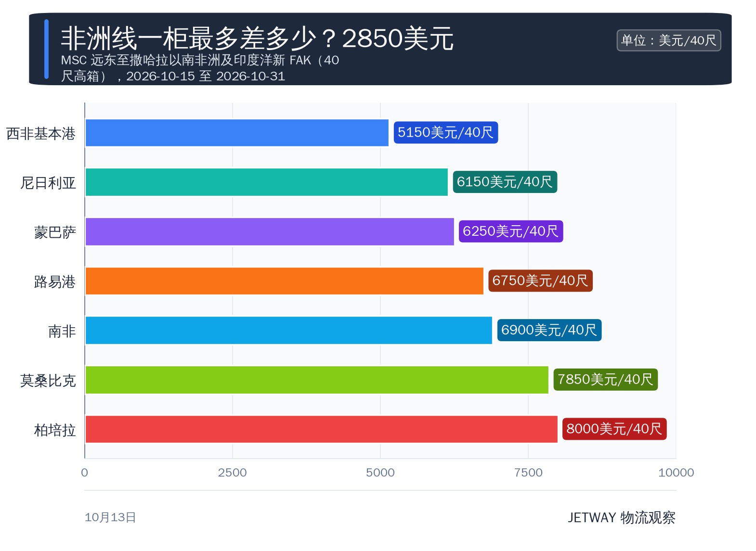Click the 8000美元/40尺 value label

(614, 429)
